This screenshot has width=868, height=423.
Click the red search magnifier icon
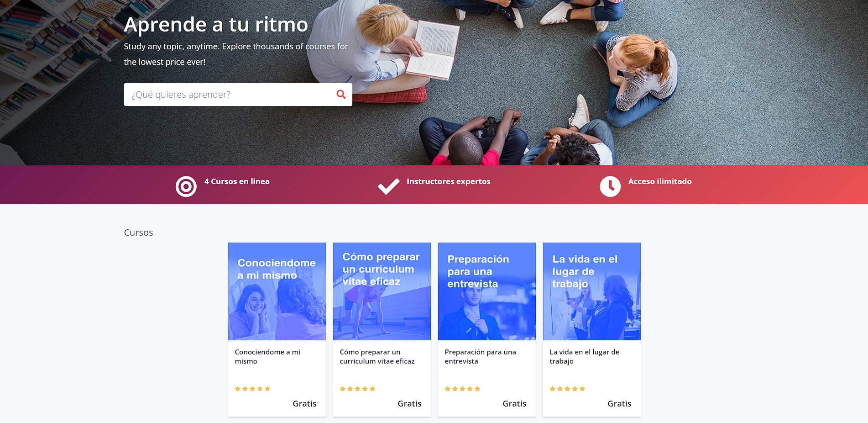click(341, 94)
